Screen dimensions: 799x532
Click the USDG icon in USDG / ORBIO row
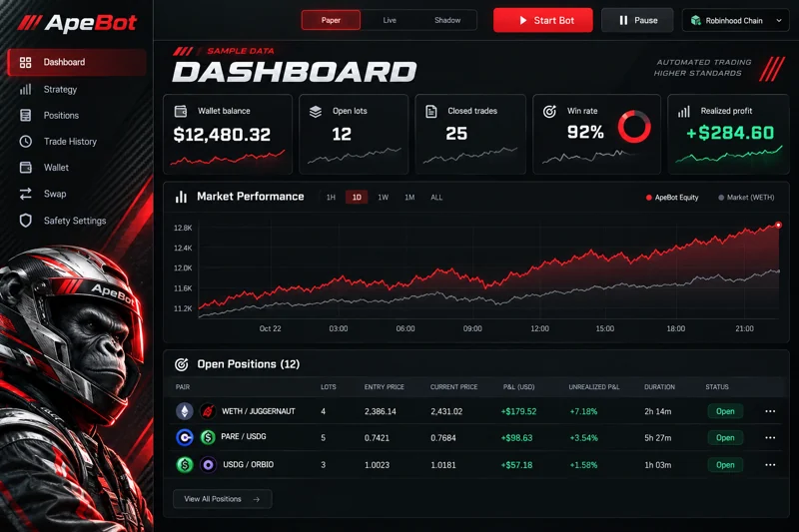pyautogui.click(x=185, y=465)
